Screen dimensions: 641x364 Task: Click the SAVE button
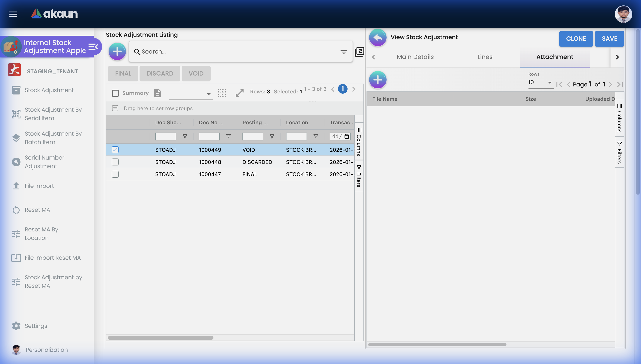tap(609, 39)
